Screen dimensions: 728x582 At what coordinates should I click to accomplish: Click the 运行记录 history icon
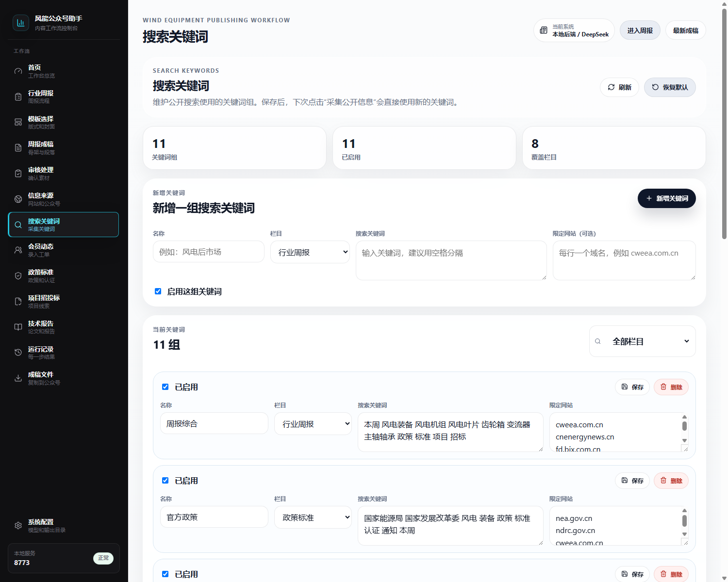pos(18,353)
